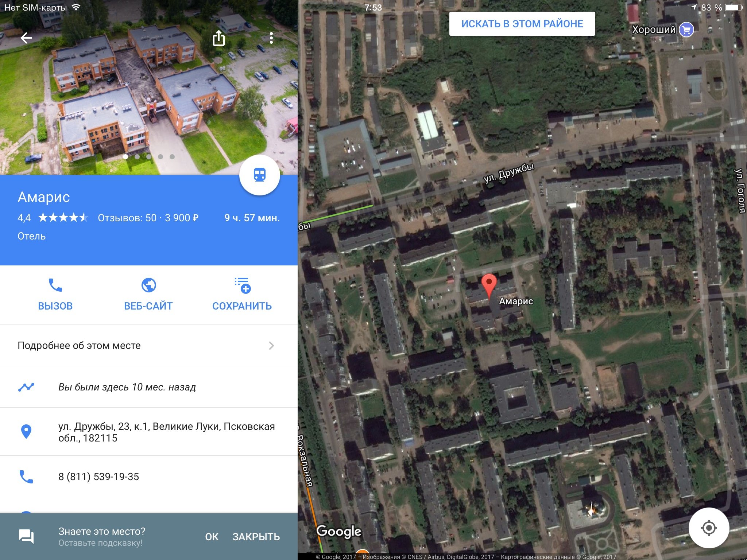Expand Подробнее об этом месте

click(149, 345)
